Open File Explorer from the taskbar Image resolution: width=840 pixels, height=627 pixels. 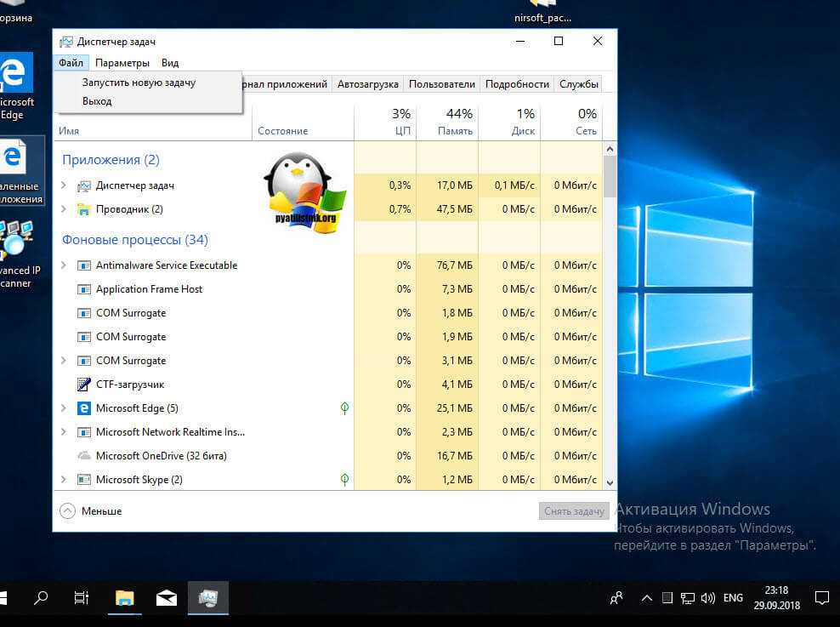pyautogui.click(x=125, y=598)
